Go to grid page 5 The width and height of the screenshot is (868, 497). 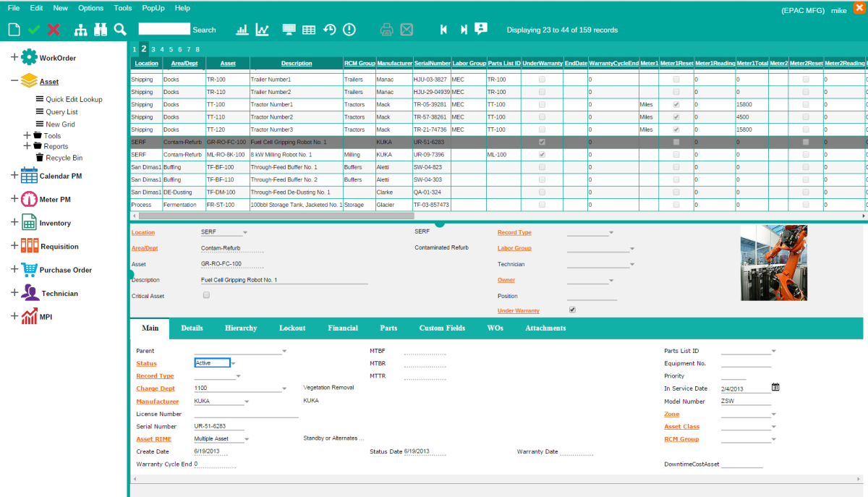171,49
